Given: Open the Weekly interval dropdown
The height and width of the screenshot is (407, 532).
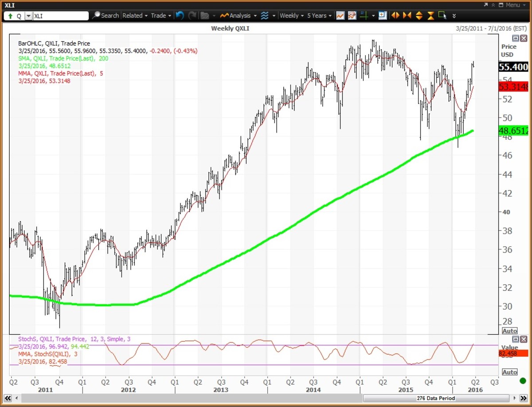Looking at the screenshot, I should coord(292,16).
